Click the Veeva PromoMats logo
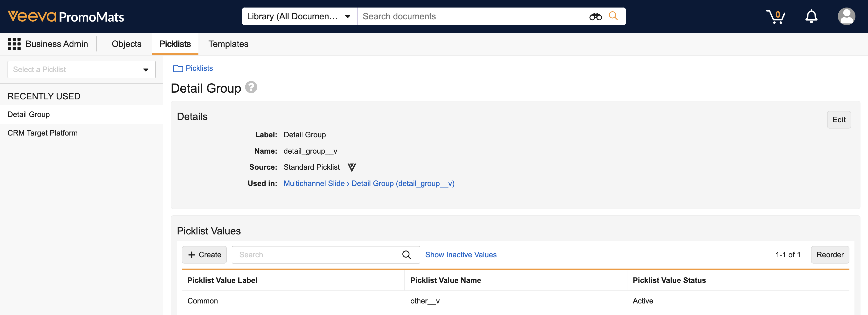The height and width of the screenshot is (315, 868). (x=66, y=16)
